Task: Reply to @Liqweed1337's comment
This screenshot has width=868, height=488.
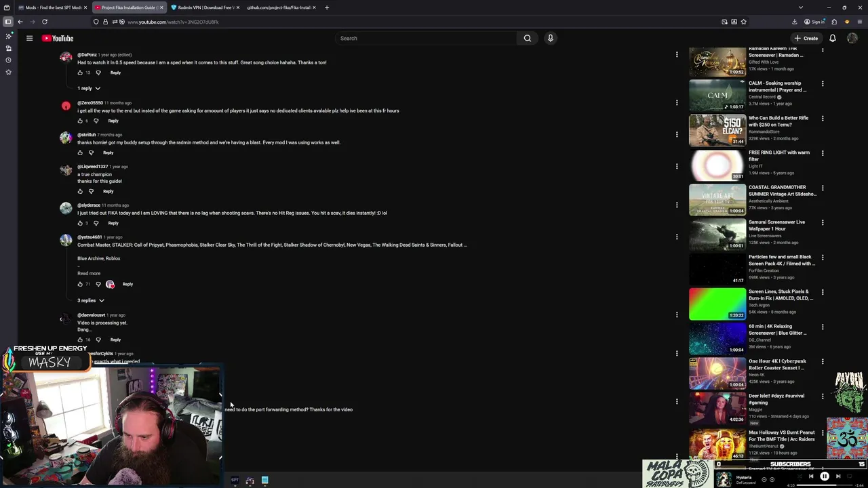Action: (x=108, y=191)
